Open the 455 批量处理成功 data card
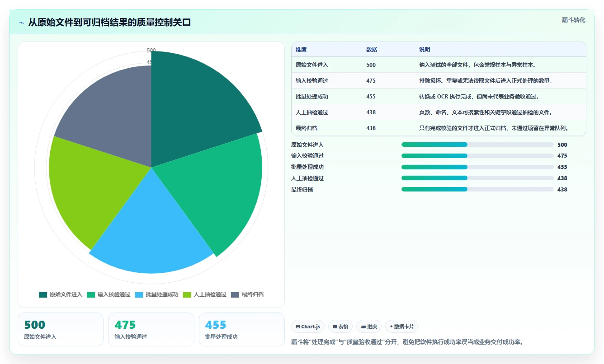The image size is (604, 364). coord(242,330)
